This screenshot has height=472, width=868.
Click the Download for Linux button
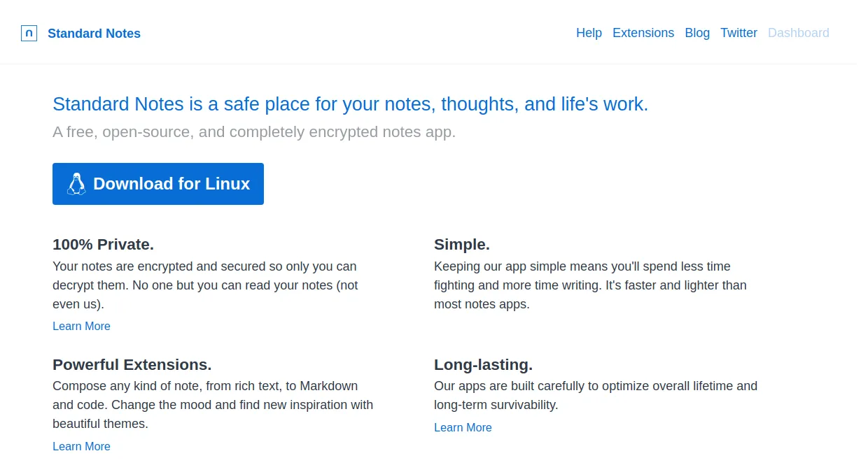coord(158,184)
